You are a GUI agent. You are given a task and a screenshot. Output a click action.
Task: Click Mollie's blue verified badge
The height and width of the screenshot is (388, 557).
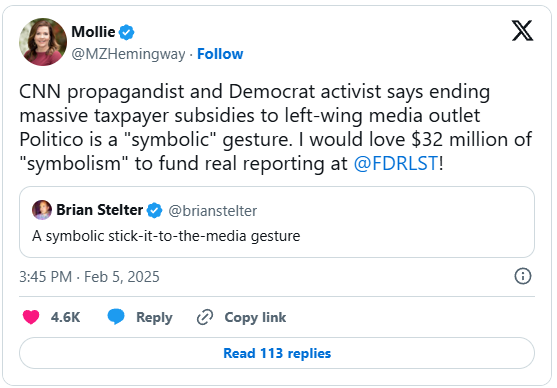tap(126, 32)
